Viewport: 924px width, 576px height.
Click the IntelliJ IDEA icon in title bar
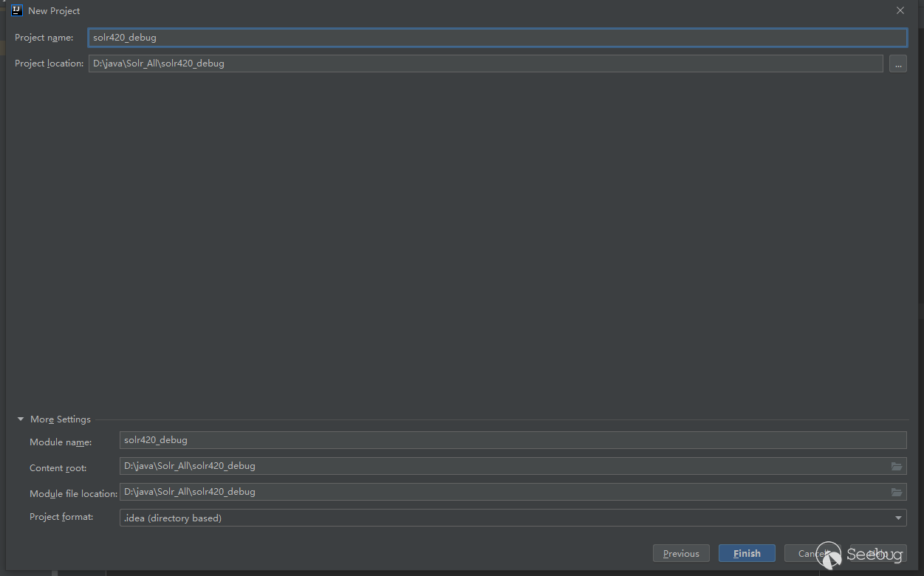pos(17,10)
